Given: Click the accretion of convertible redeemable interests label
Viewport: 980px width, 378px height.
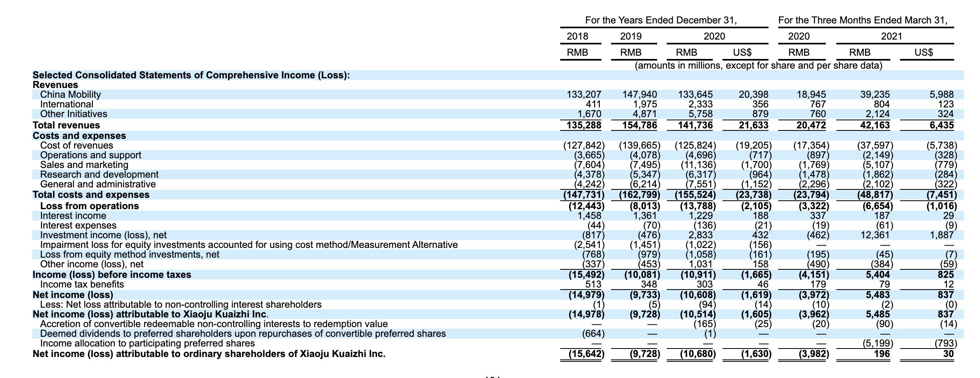Looking at the screenshot, I should (214, 324).
